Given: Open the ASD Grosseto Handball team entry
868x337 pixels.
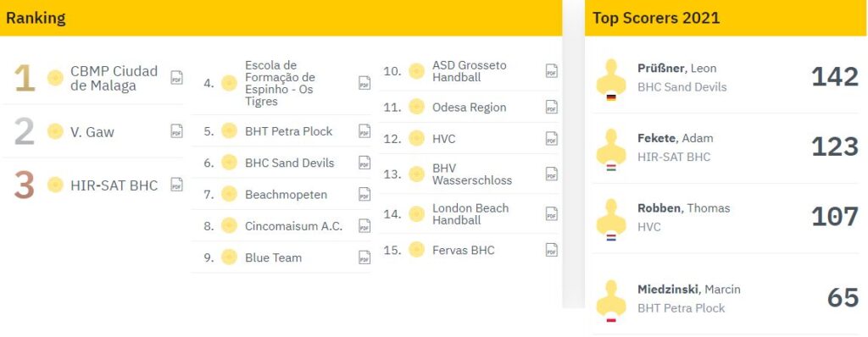Looking at the screenshot, I should pos(470,71).
